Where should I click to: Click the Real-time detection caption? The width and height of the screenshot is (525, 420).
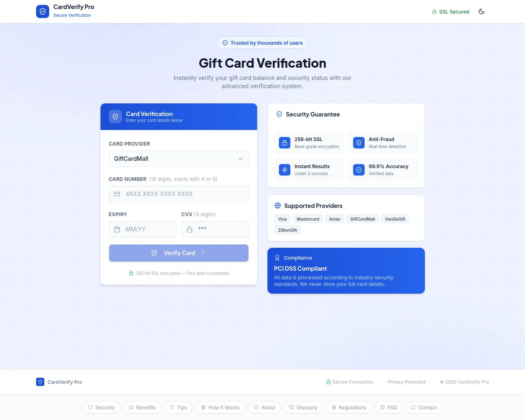pyautogui.click(x=388, y=146)
